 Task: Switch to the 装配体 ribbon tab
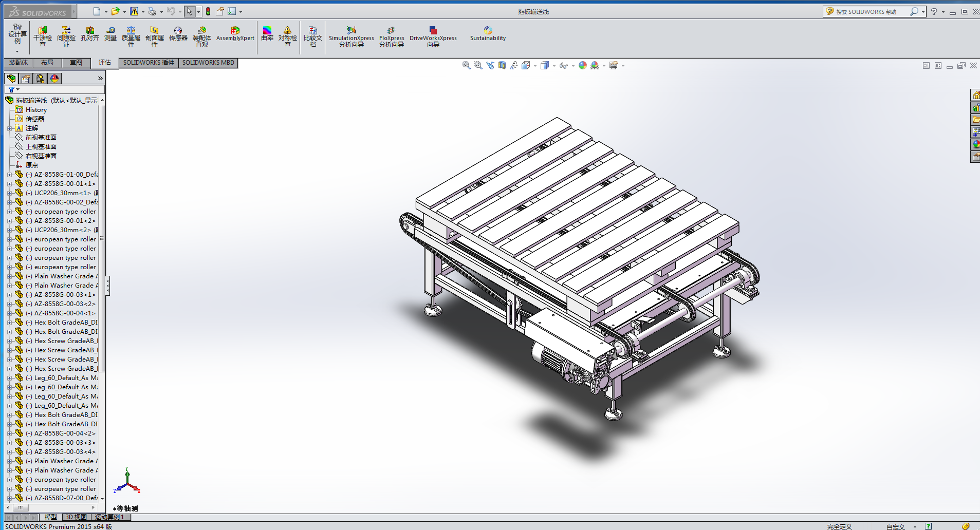click(19, 63)
